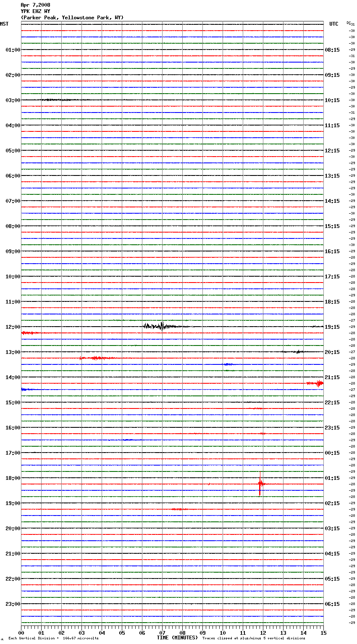This screenshot has width=357, height=644.
Task: Click the small black event near end of 13:00 trace
Action: pos(298,352)
